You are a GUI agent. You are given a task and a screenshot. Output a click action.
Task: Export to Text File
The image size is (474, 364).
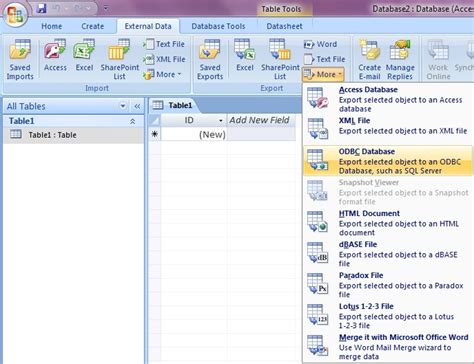pyautogui.click(x=325, y=59)
